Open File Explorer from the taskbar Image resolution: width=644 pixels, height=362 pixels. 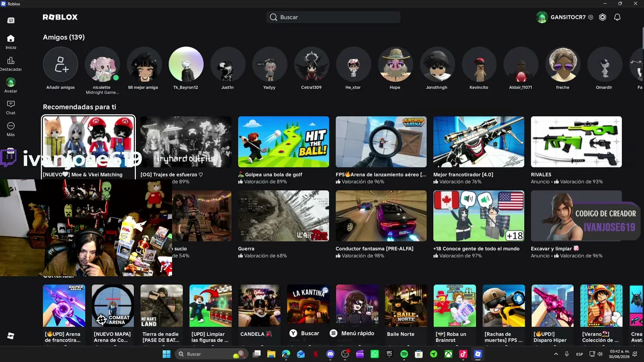click(x=271, y=354)
